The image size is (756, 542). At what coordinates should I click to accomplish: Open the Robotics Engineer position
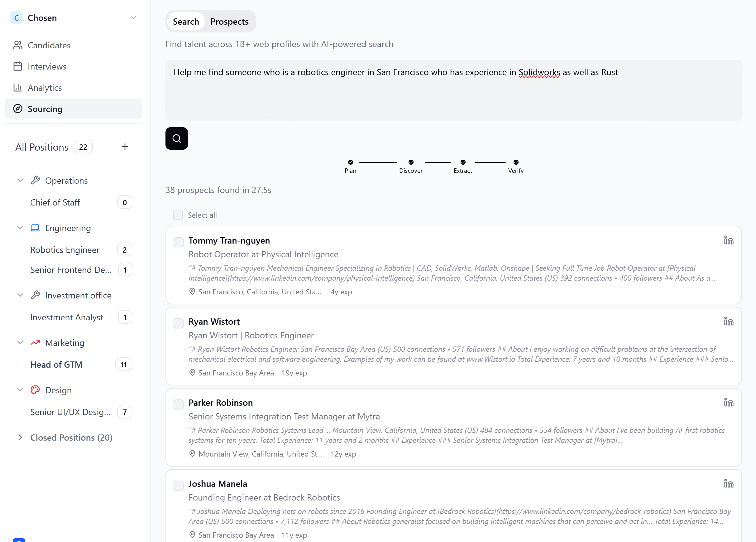(x=65, y=250)
